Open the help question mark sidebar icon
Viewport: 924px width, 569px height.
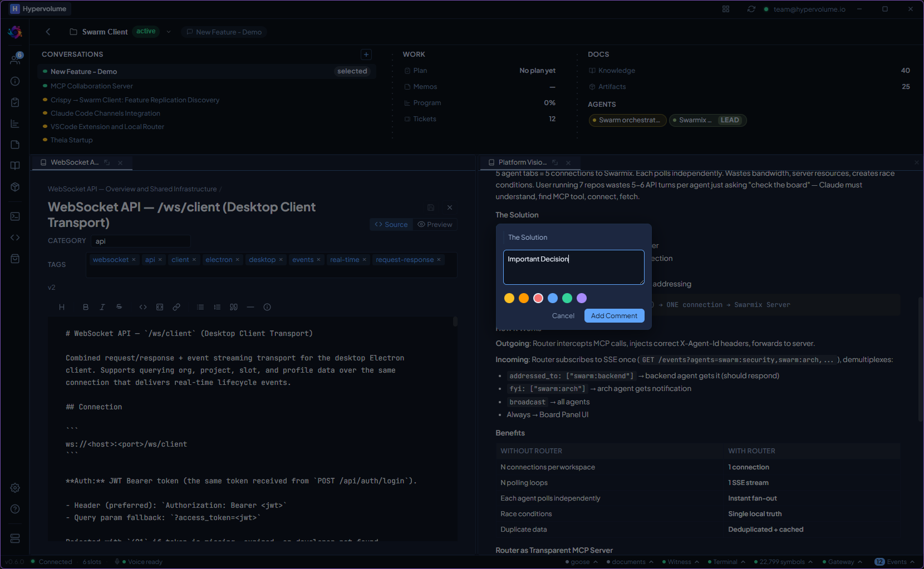[15, 509]
